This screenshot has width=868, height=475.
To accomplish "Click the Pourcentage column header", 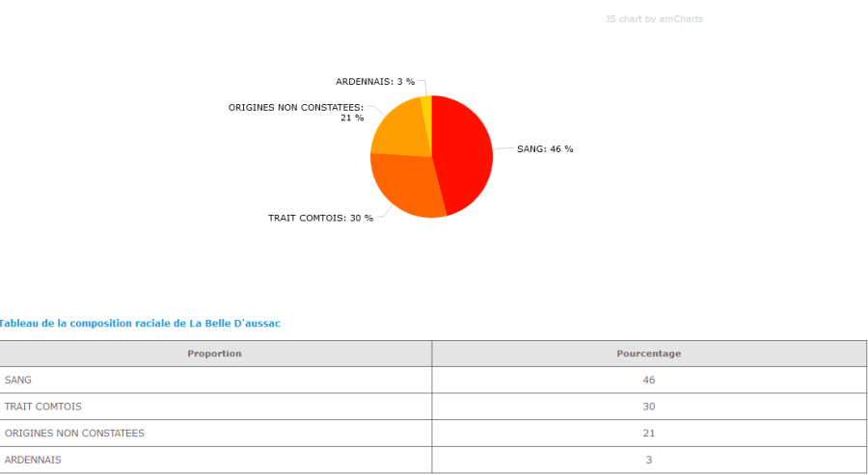I will click(648, 354).
